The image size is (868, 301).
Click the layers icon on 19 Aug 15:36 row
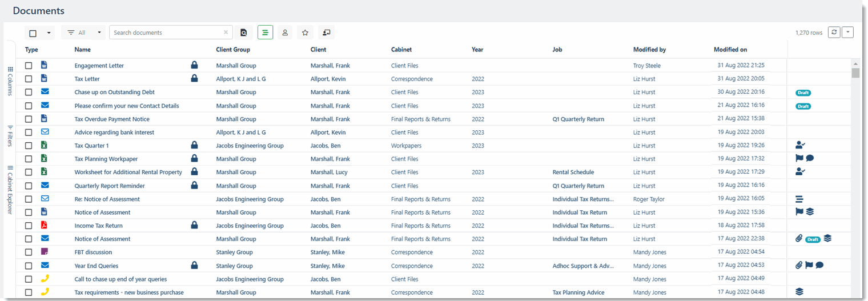[x=810, y=212]
